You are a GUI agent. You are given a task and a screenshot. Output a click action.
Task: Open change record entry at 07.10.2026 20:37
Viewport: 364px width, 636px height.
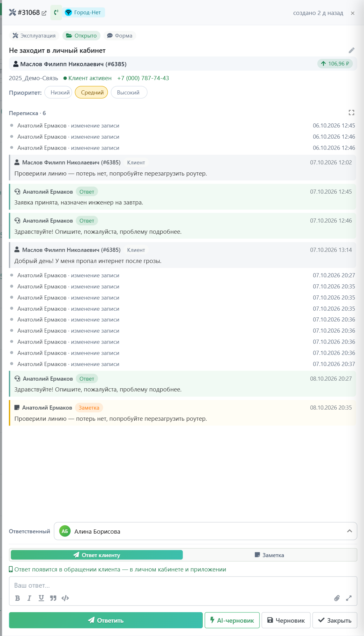182,364
